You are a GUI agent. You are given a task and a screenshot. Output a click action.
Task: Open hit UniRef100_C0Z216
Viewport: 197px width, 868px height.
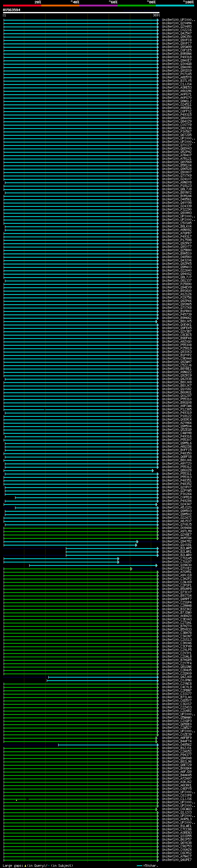[177, 30]
